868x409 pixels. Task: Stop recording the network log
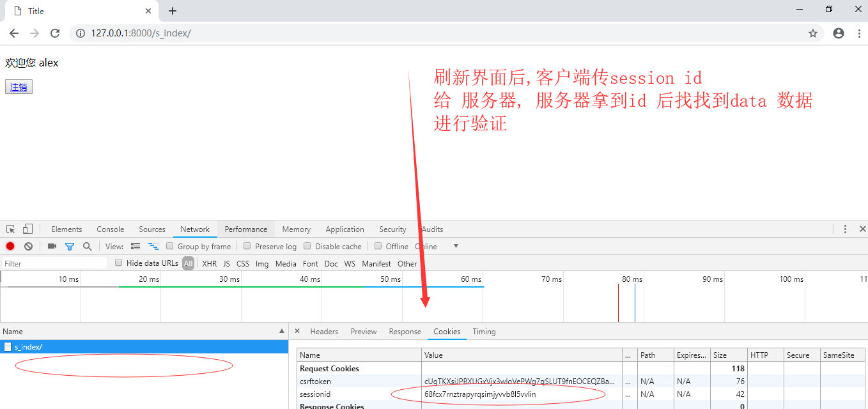click(x=10, y=247)
